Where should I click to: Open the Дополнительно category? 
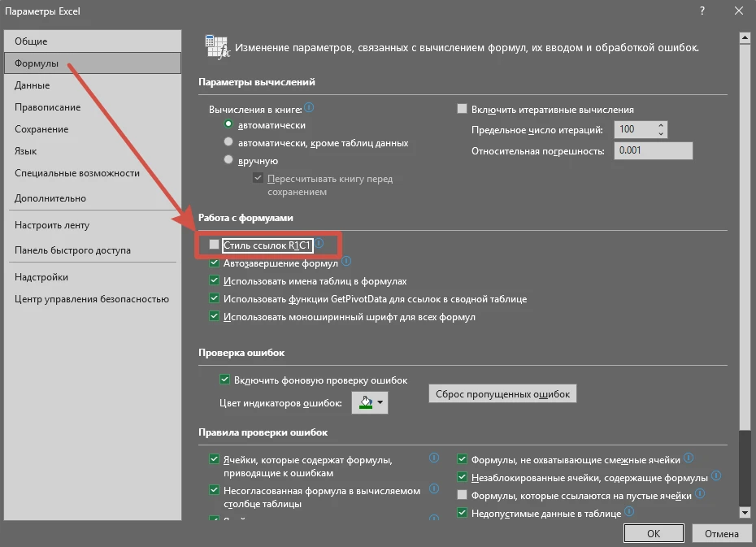pyautogui.click(x=93, y=198)
